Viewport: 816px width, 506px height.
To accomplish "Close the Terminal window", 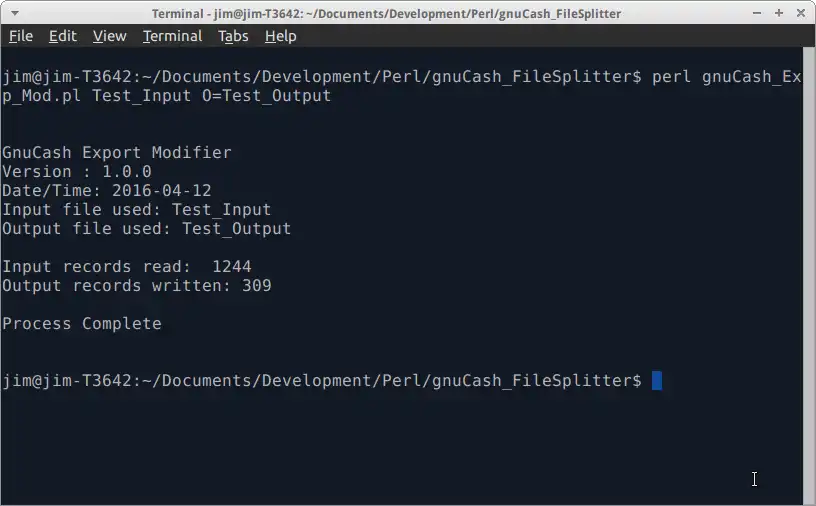I will coord(801,13).
